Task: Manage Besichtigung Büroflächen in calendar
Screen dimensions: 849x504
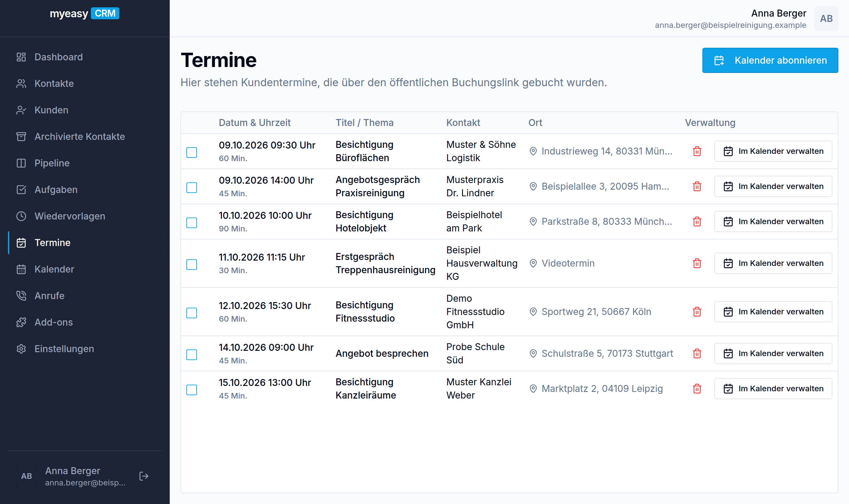Action: coord(773,151)
